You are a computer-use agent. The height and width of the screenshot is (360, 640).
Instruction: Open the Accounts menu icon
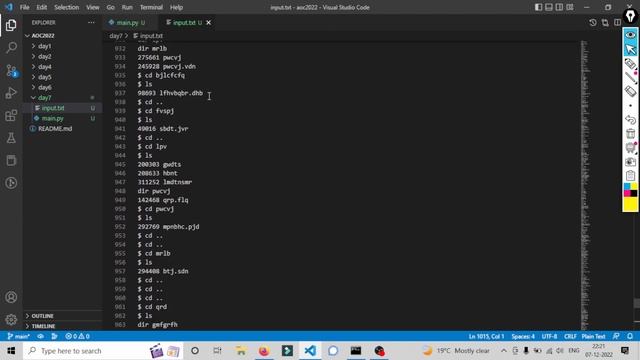(x=11, y=297)
